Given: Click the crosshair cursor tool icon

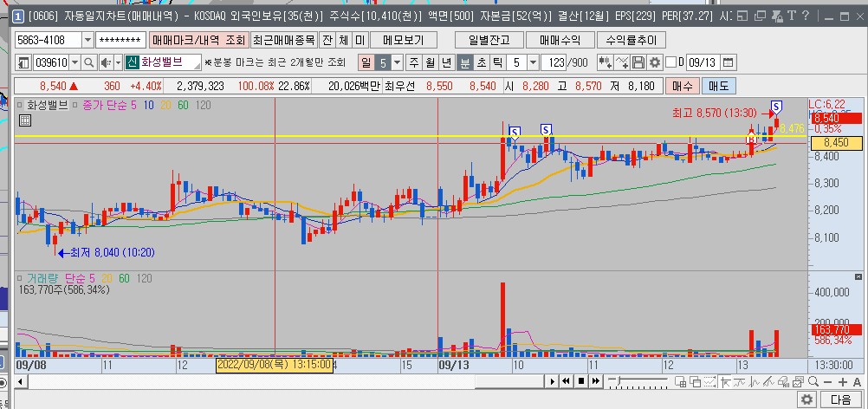Looking at the screenshot, I should click(726, 381).
